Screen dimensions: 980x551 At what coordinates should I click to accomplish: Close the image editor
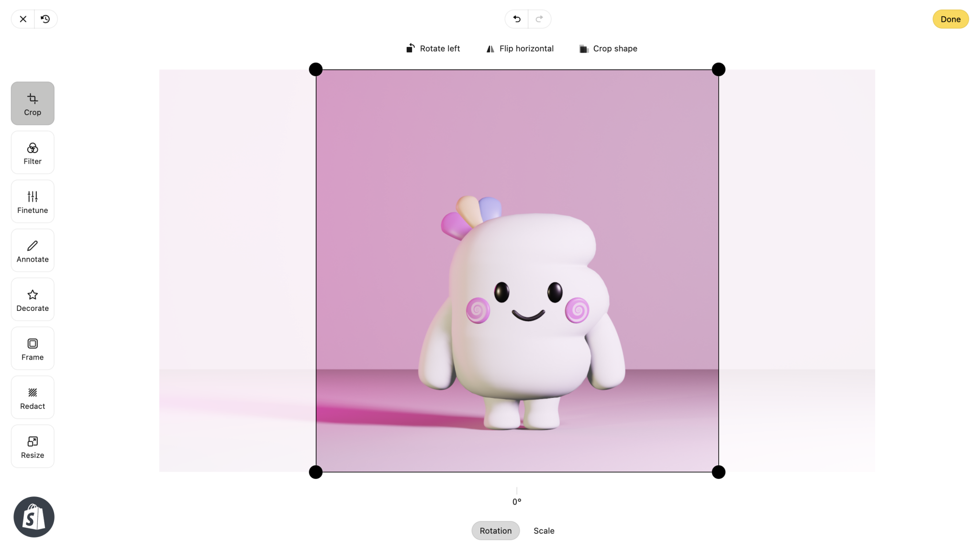point(22,19)
